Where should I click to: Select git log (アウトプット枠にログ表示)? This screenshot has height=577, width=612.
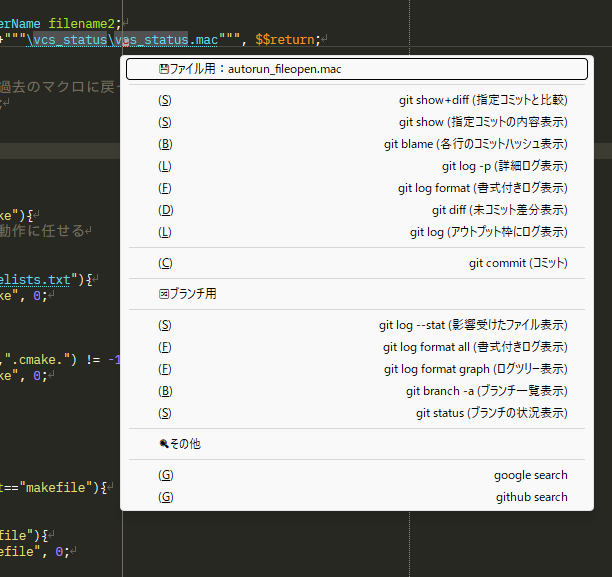[357, 232]
